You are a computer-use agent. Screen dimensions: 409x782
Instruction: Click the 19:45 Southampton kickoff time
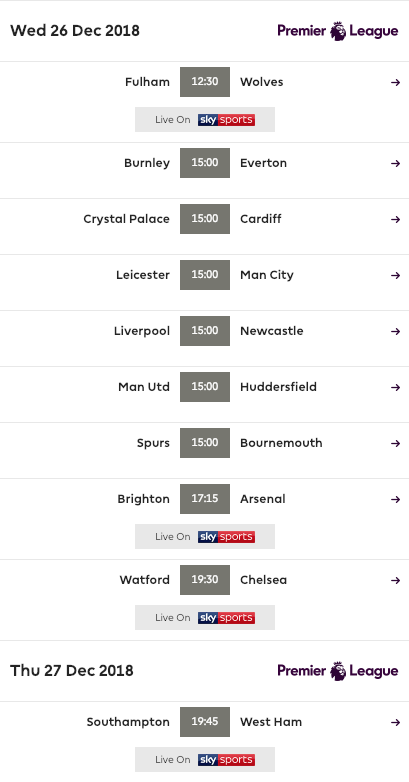tap(205, 722)
